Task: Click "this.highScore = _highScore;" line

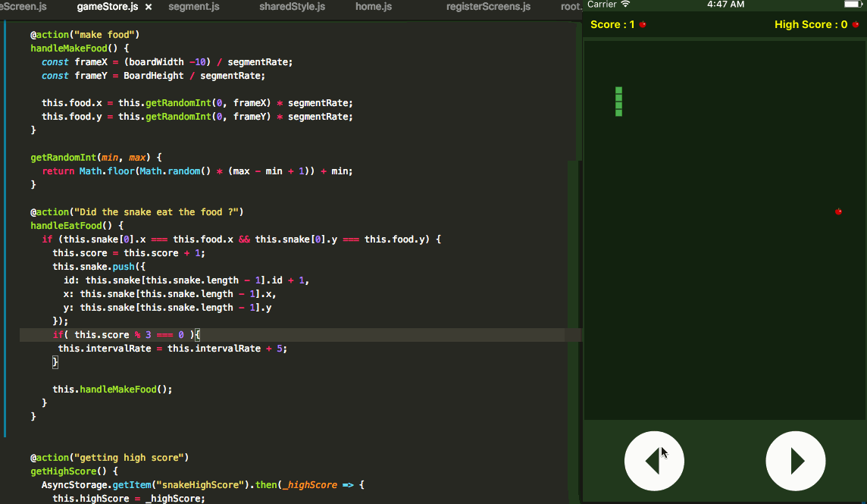Action: 129,499
